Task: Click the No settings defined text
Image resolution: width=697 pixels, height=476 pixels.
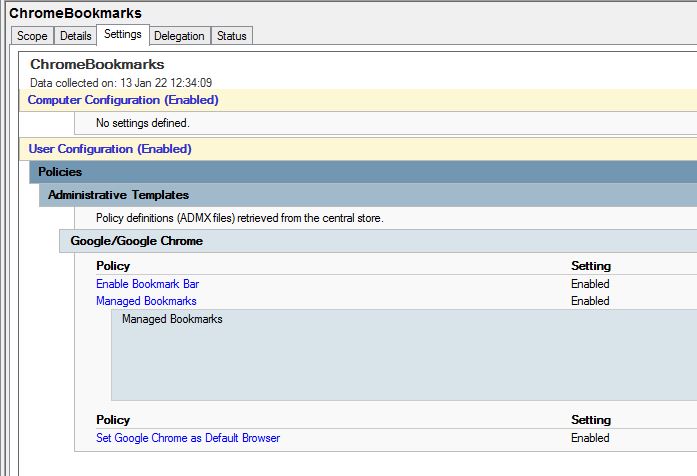Action: point(143,123)
